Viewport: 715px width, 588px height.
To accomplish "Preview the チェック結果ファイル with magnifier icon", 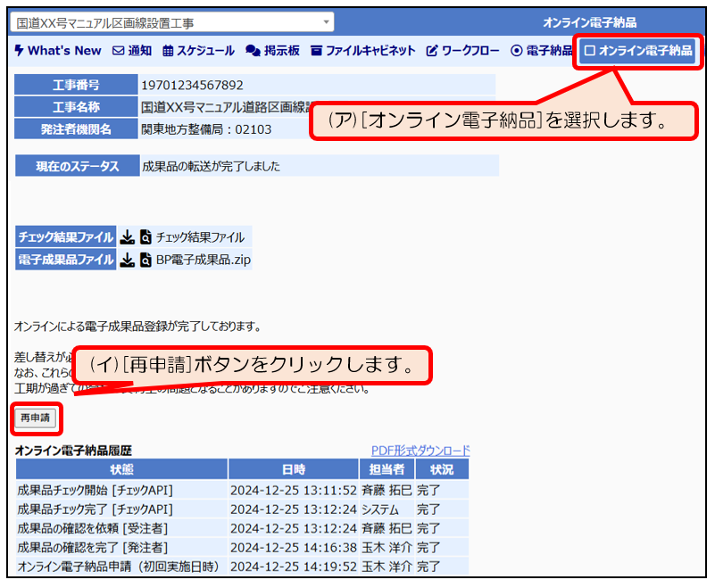I will pos(145,237).
